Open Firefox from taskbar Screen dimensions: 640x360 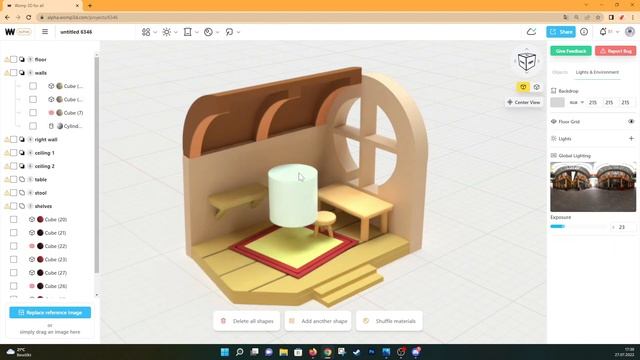point(313,352)
